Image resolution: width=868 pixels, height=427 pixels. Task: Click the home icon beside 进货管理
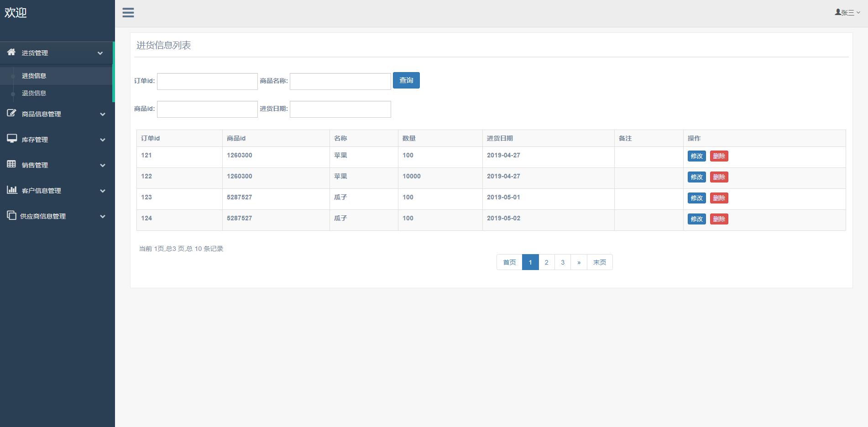tap(11, 52)
